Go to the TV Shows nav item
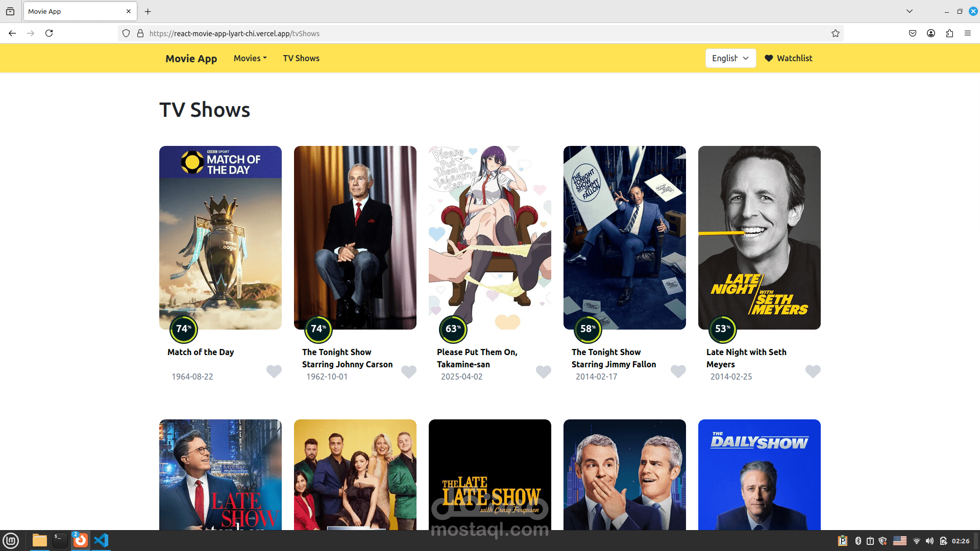Viewport: 980px width, 551px height. 301,58
